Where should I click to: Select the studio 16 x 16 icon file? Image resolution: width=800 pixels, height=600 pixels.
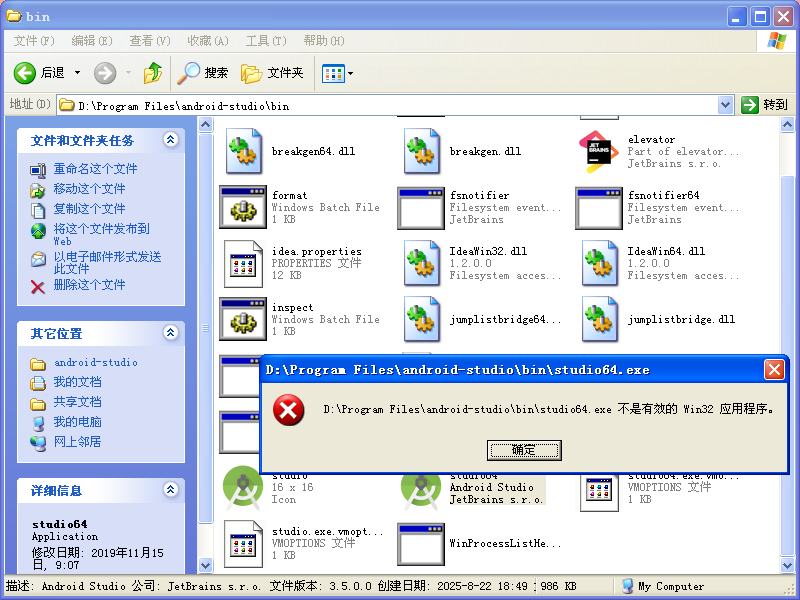click(243, 490)
